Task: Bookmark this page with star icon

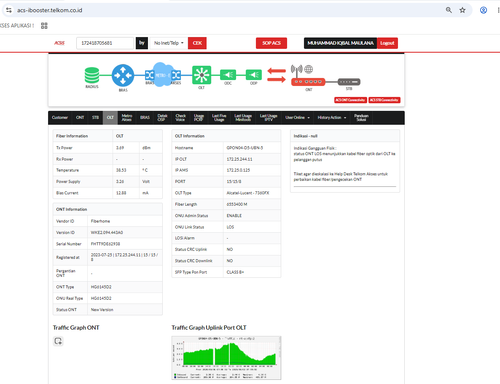Action: click(x=462, y=10)
